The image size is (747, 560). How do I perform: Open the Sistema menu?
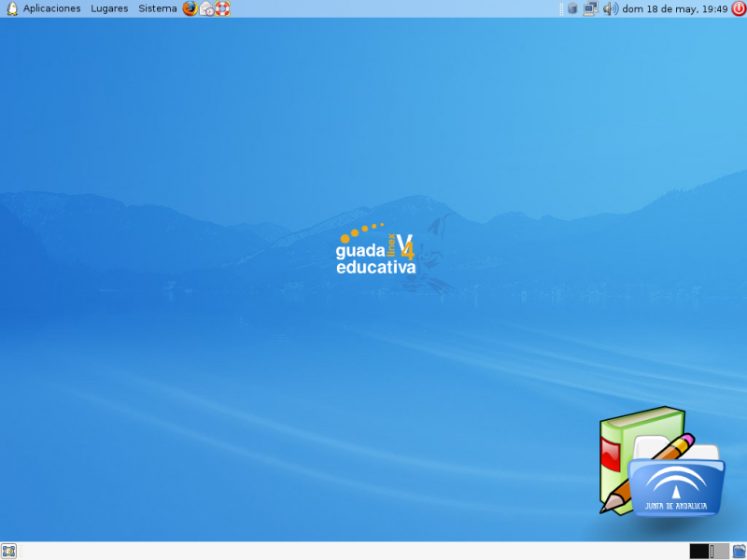coord(157,8)
